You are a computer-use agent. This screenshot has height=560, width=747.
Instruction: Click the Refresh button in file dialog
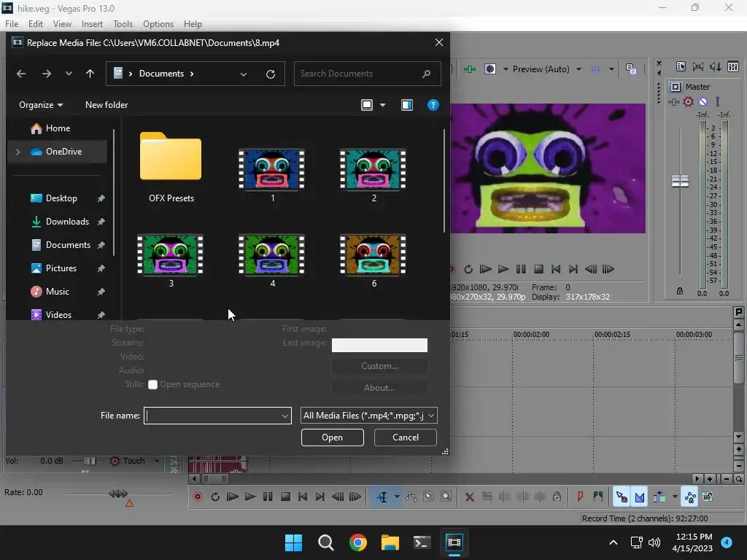click(x=271, y=74)
